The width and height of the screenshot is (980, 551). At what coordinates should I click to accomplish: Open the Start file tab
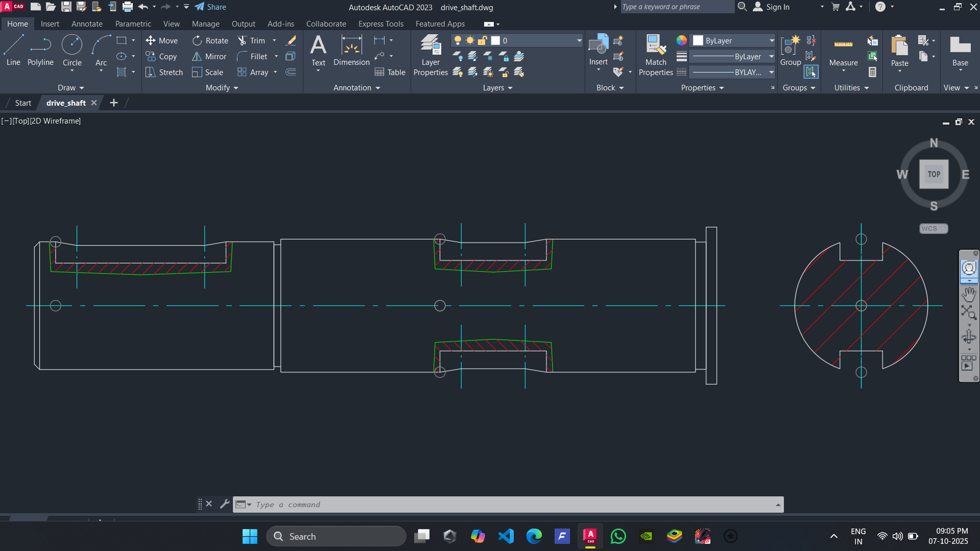(23, 103)
